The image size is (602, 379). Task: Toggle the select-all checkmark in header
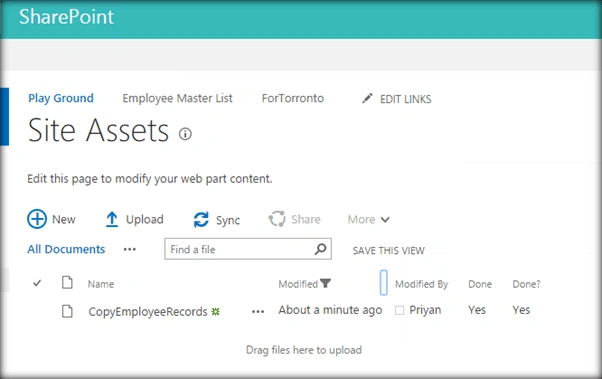(37, 283)
